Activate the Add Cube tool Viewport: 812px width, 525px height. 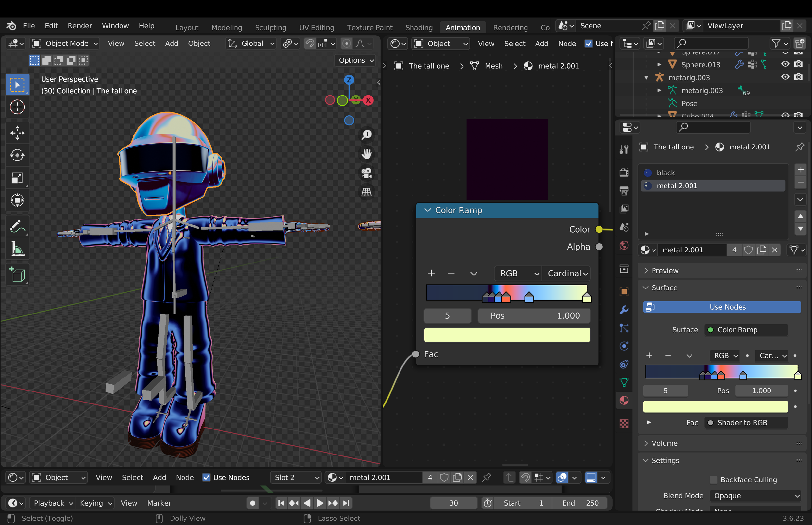point(17,275)
